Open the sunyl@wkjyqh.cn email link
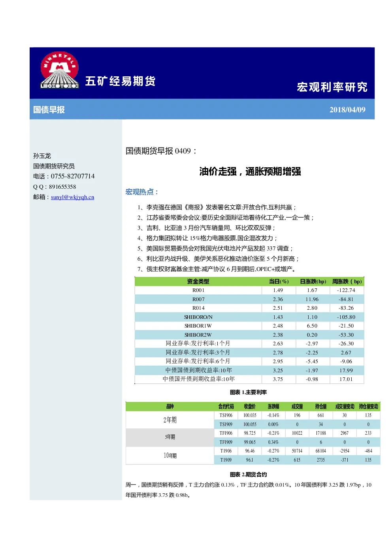This screenshot has height=555, width=392. (72, 197)
